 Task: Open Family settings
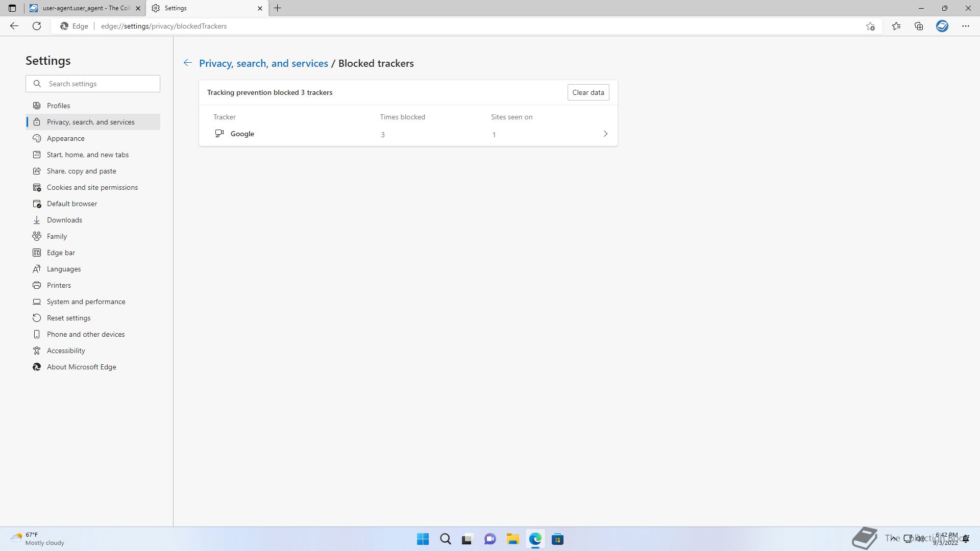(93, 236)
